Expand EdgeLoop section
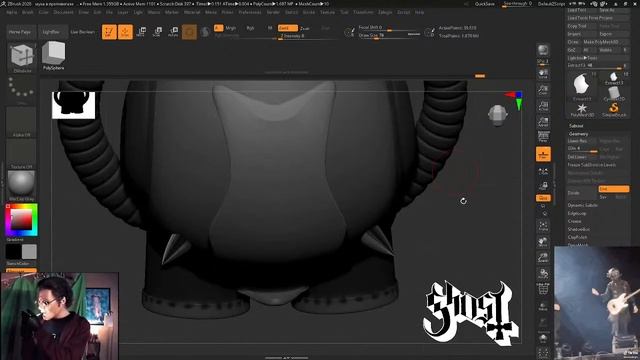 coord(577,213)
